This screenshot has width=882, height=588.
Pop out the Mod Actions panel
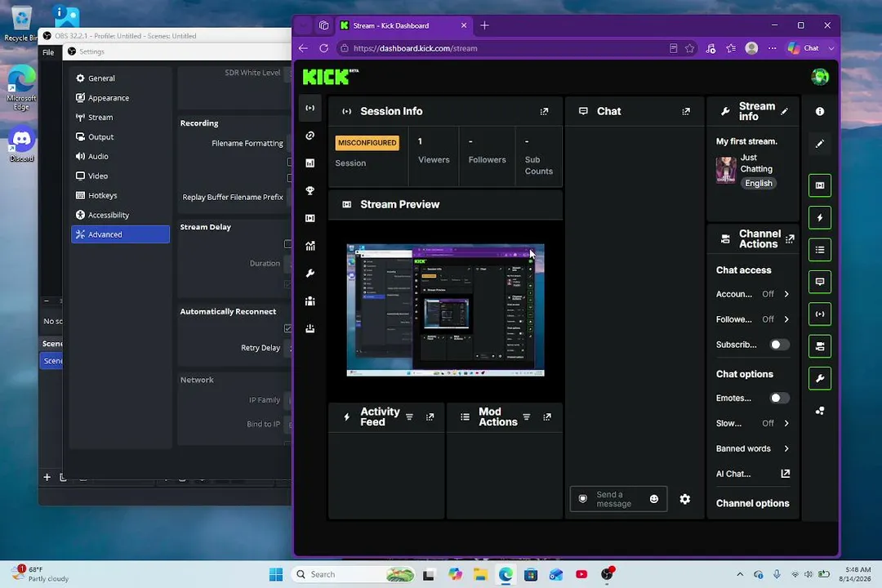(546, 417)
